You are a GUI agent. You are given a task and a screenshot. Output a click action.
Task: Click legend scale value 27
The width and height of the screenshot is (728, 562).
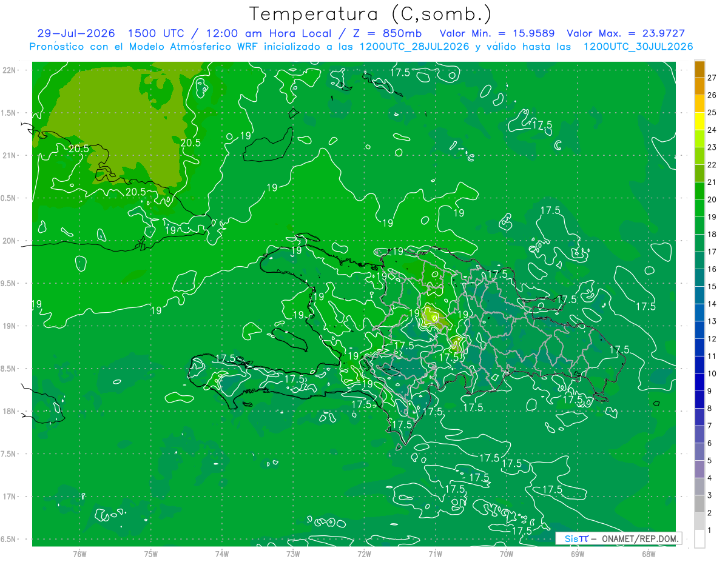(x=712, y=78)
